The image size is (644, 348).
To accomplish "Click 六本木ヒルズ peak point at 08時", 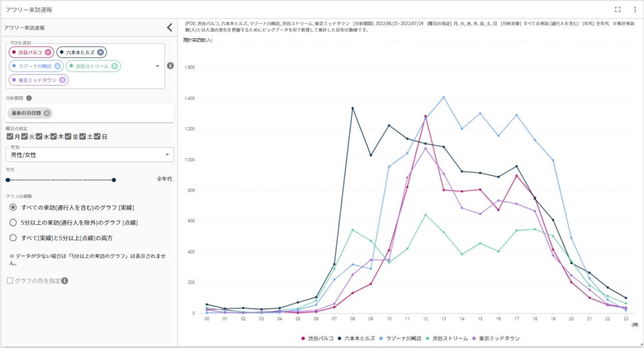I will (353, 108).
